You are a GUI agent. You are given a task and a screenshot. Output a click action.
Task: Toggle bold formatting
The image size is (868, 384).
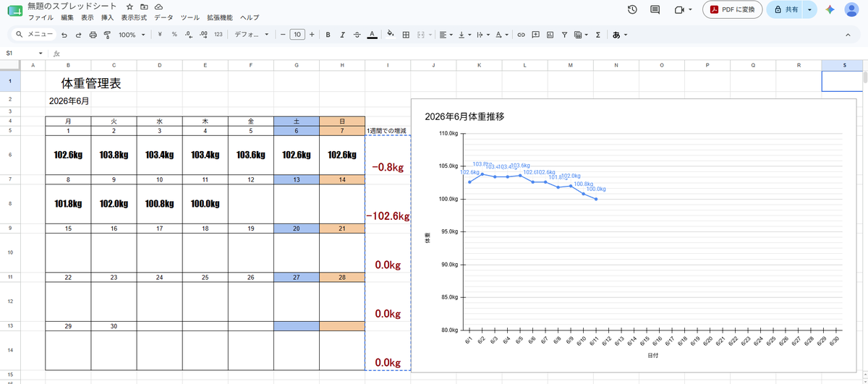tap(328, 34)
